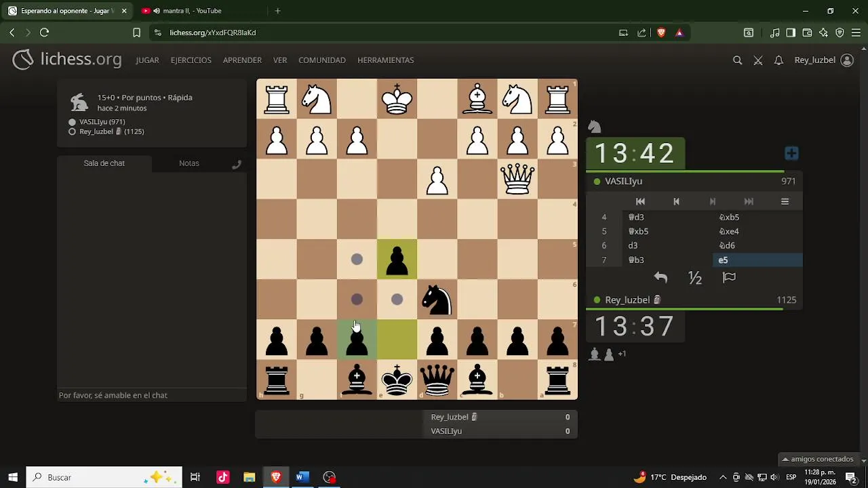Go to previous move button
The image size is (868, 488).
click(676, 201)
